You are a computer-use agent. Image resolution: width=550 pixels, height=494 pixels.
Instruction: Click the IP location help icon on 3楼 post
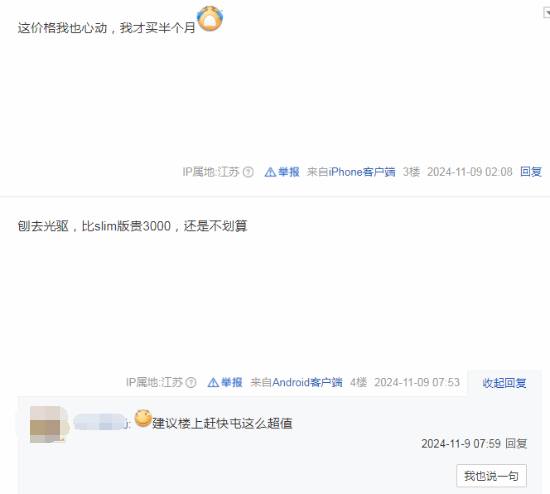(248, 172)
